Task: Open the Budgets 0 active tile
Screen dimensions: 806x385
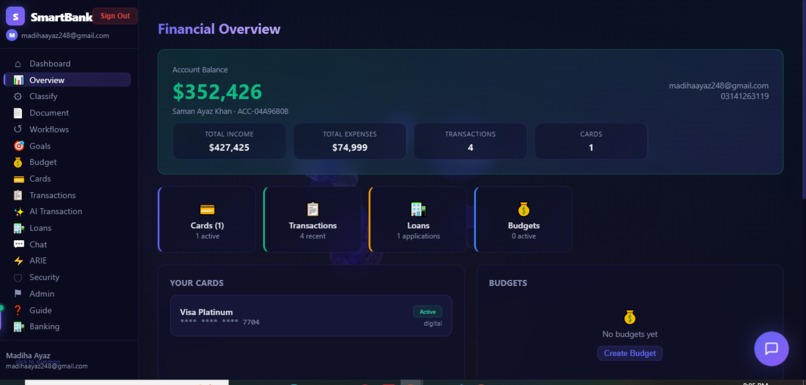Action: pyautogui.click(x=523, y=219)
